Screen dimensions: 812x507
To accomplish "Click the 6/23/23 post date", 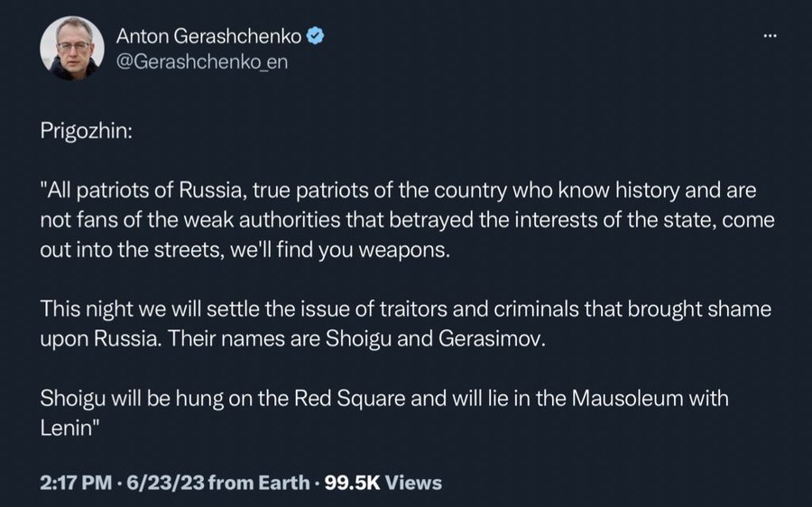I will (165, 483).
